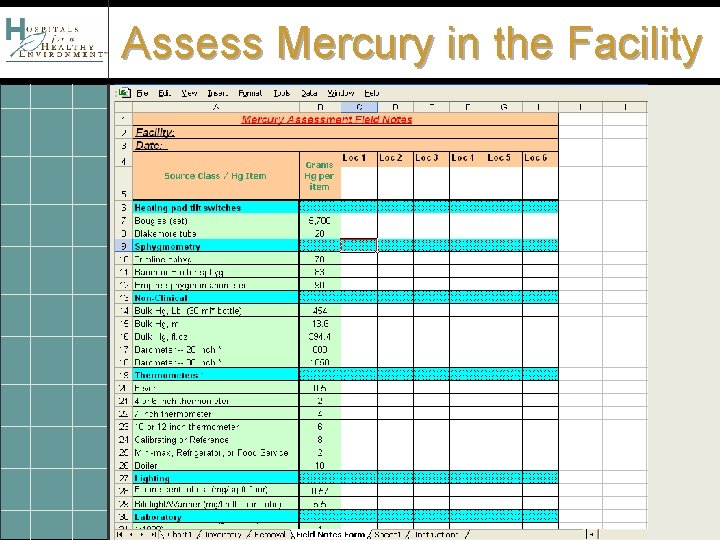720x540 pixels.
Task: Click the 454 grams value cell
Action: point(320,310)
